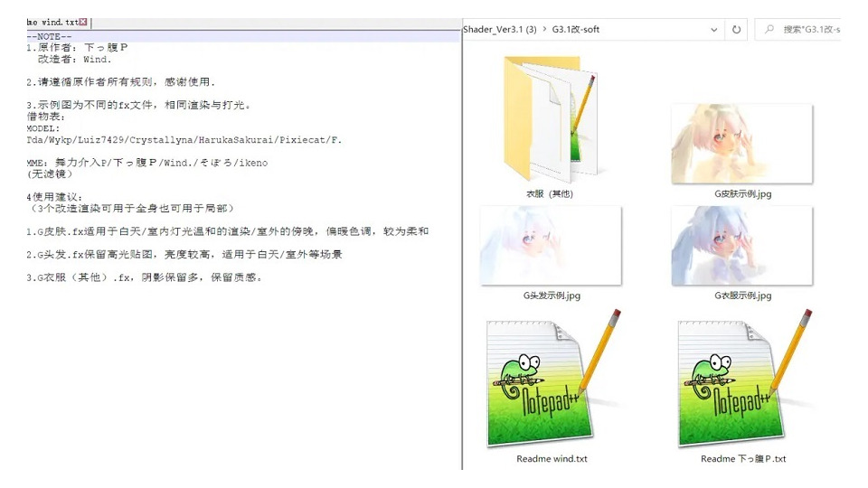
Task: Click the 4使用建议 line
Action: pyautogui.click(x=54, y=197)
